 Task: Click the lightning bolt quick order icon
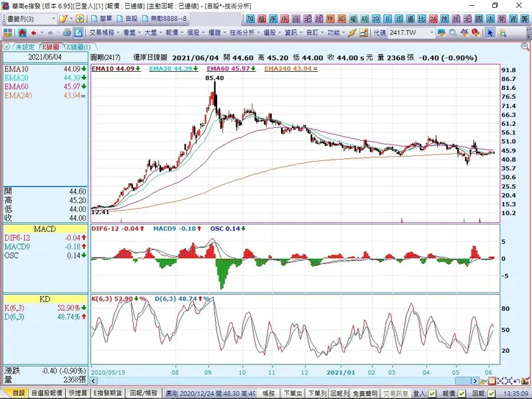pos(352,33)
